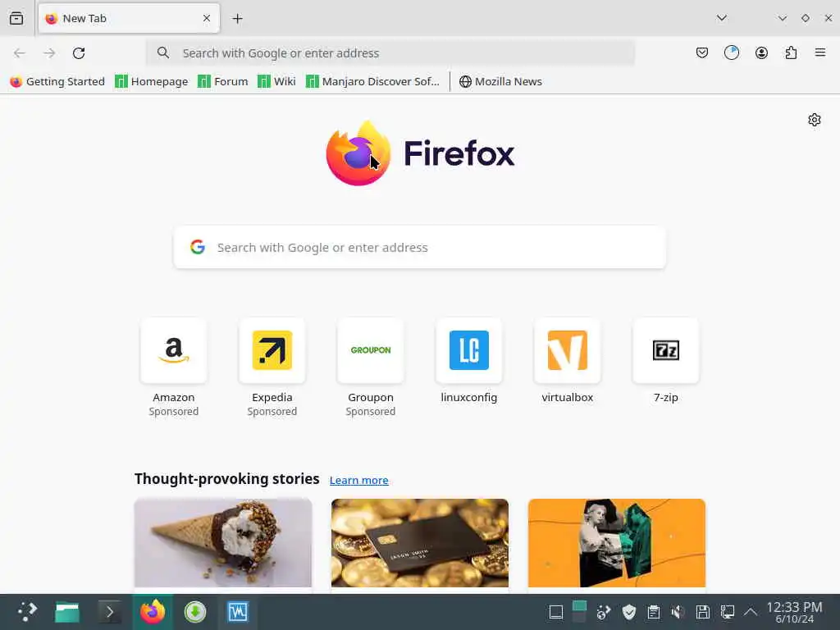Open Homepage bookmark

152,81
